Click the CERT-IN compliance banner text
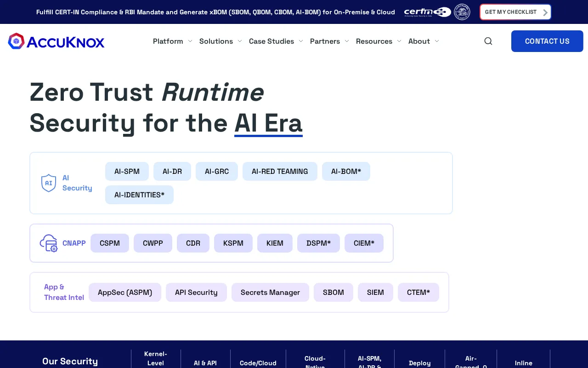This screenshot has height=368, width=588. pyautogui.click(x=215, y=12)
